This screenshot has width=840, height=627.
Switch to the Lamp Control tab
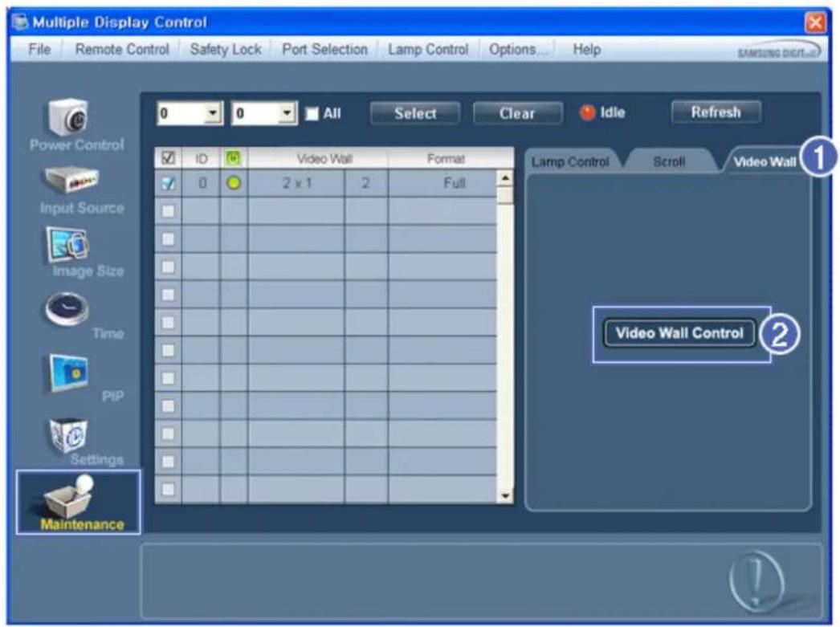point(570,161)
